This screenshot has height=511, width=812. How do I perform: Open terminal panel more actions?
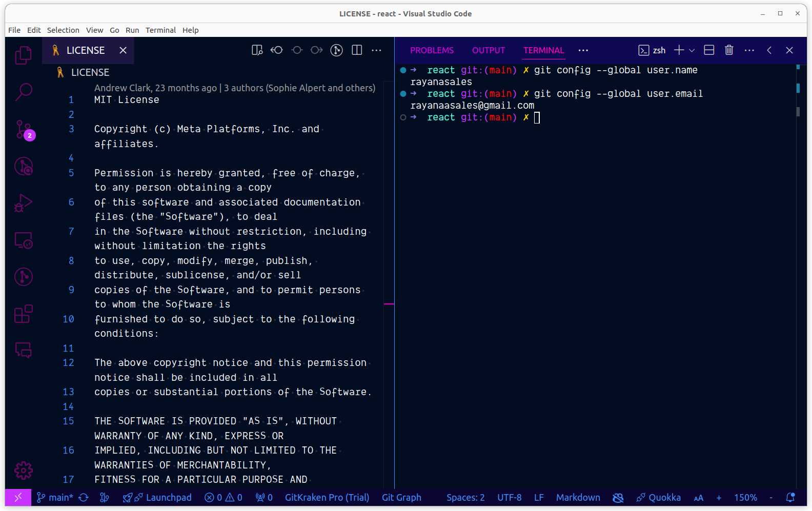(749, 50)
